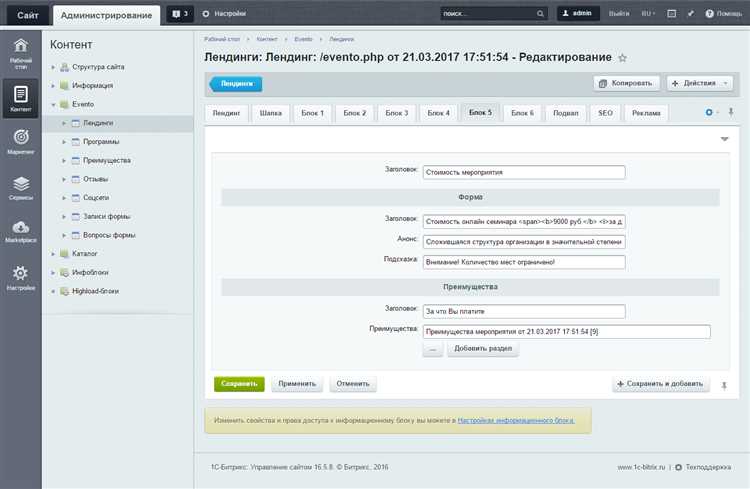Switch to the Сайт tab
Image resolution: width=750 pixels, height=489 pixels.
(x=28, y=15)
